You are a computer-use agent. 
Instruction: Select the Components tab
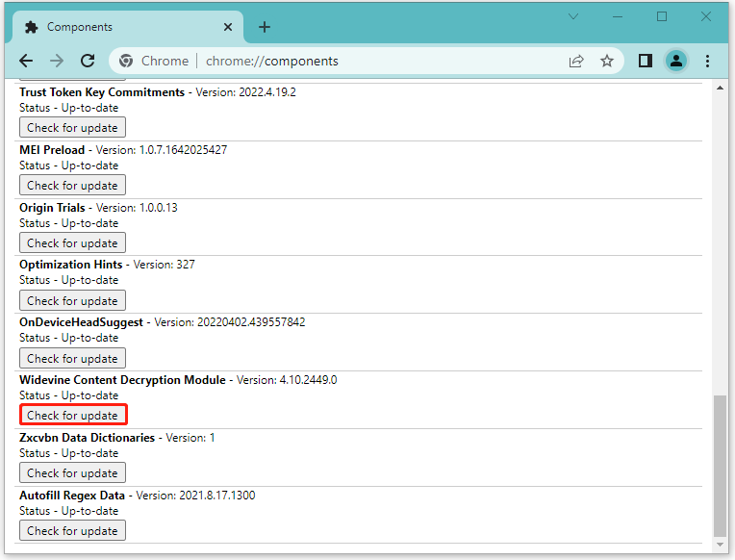[x=128, y=27]
